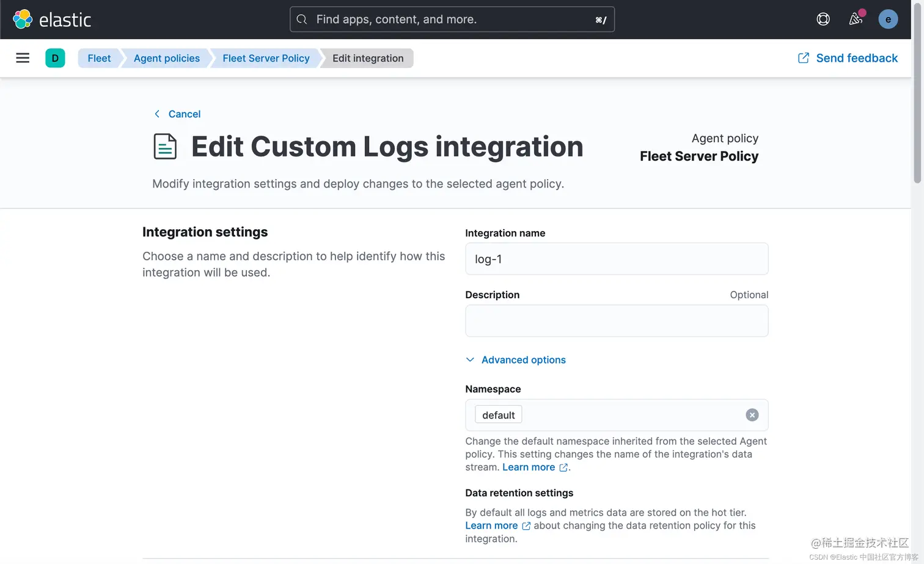Open the hamburger navigation menu

click(23, 58)
